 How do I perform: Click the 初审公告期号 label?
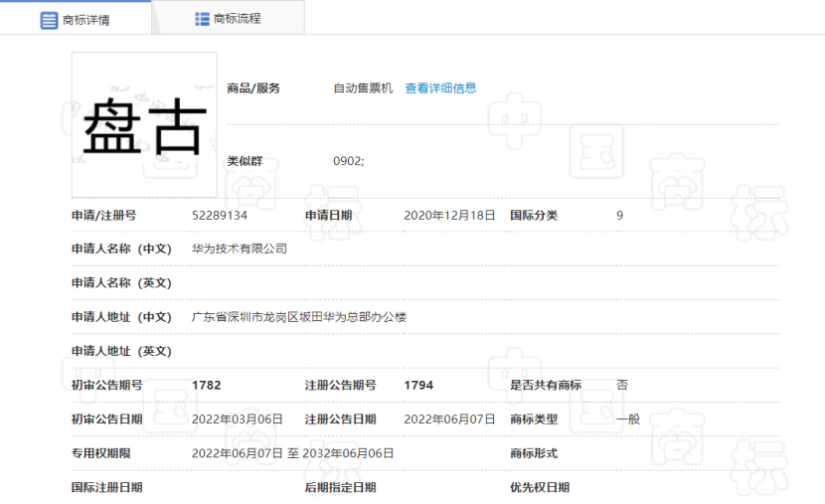pos(106,385)
